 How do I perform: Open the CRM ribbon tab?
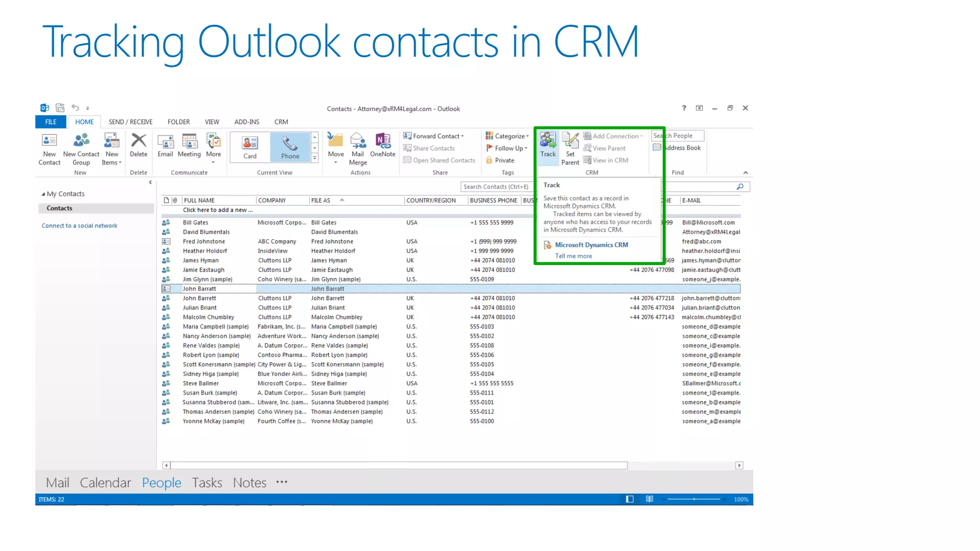click(x=281, y=122)
